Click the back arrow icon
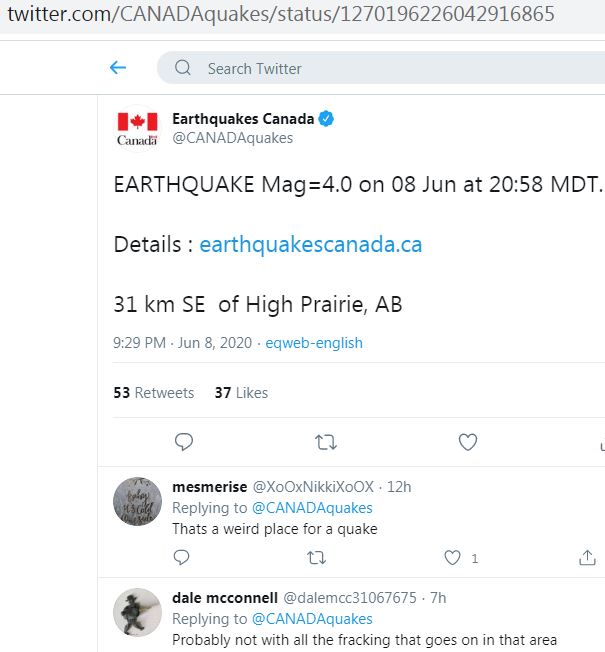 click(x=118, y=68)
